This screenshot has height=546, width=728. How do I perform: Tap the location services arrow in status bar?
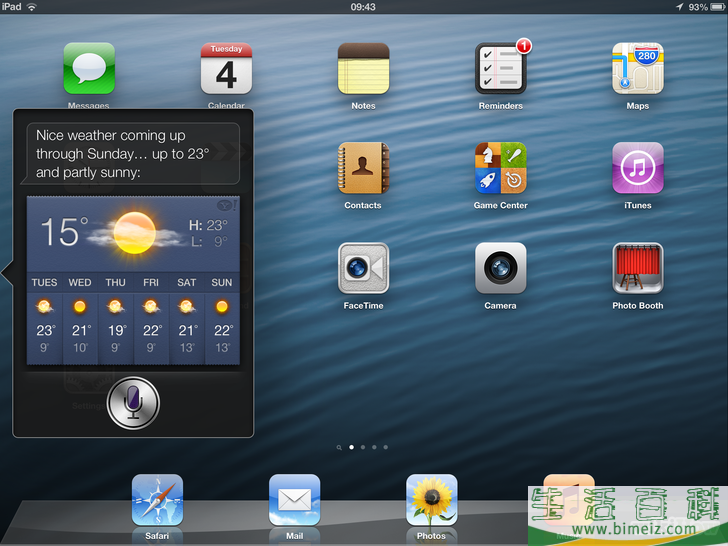tap(680, 6)
